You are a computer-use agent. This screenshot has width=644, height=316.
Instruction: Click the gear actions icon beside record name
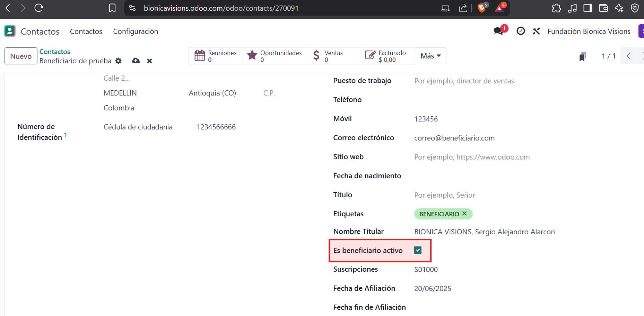pyautogui.click(x=119, y=61)
